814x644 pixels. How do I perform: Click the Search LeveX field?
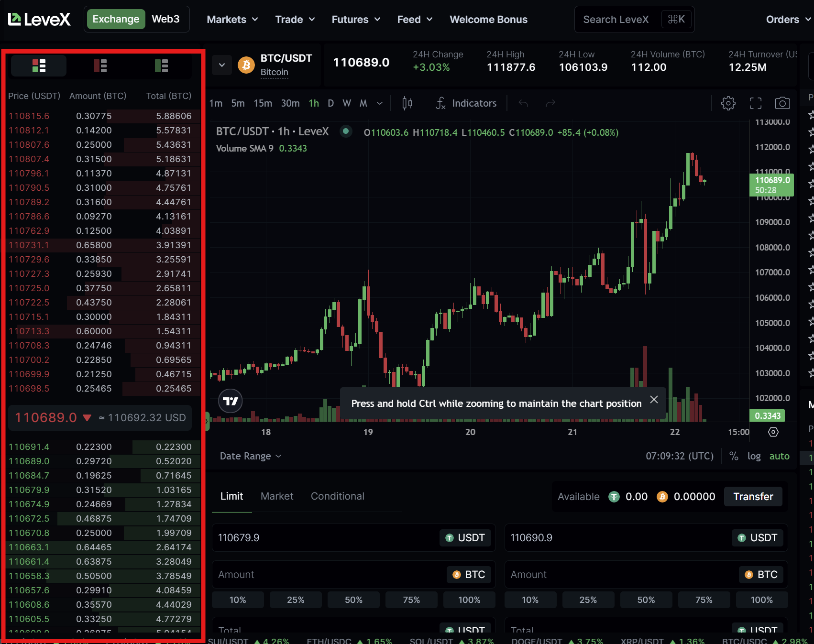pos(634,20)
